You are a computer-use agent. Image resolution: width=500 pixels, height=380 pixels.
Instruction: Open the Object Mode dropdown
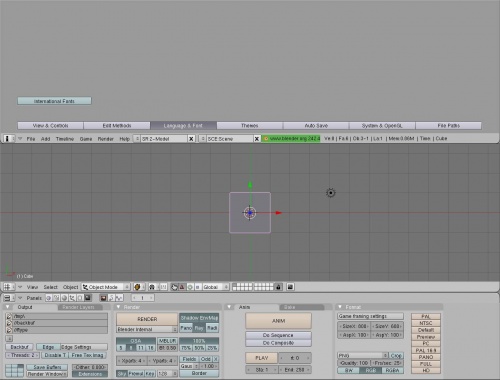click(106, 287)
